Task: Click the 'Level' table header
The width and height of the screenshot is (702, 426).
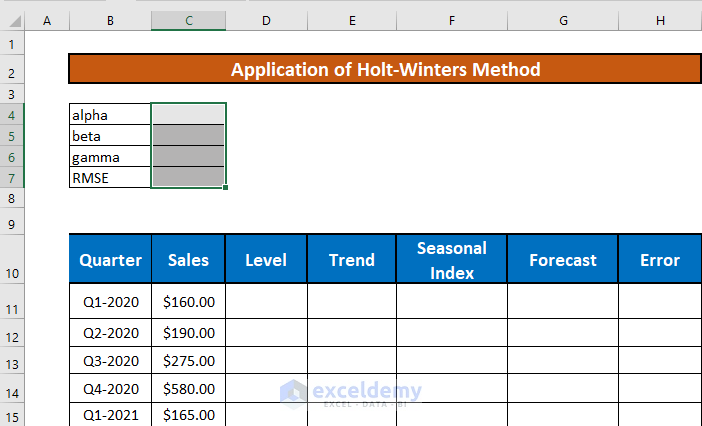Action: 266,259
